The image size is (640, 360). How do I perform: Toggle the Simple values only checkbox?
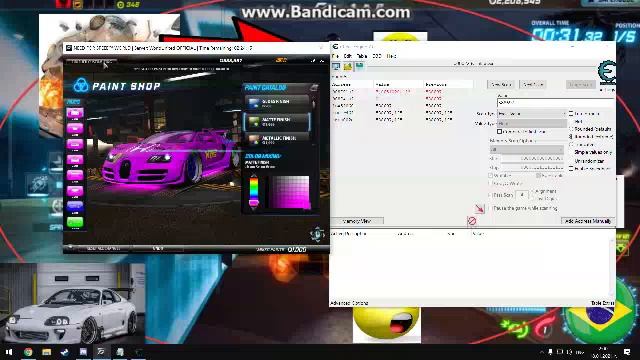[x=571, y=152]
